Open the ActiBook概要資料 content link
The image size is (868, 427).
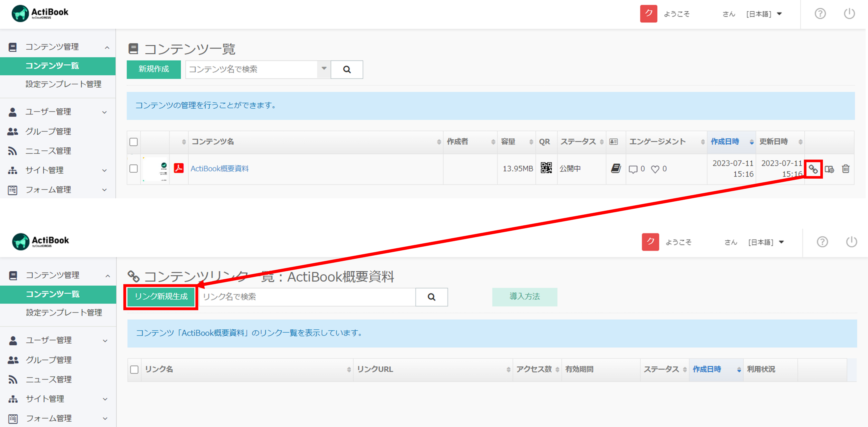pos(220,169)
